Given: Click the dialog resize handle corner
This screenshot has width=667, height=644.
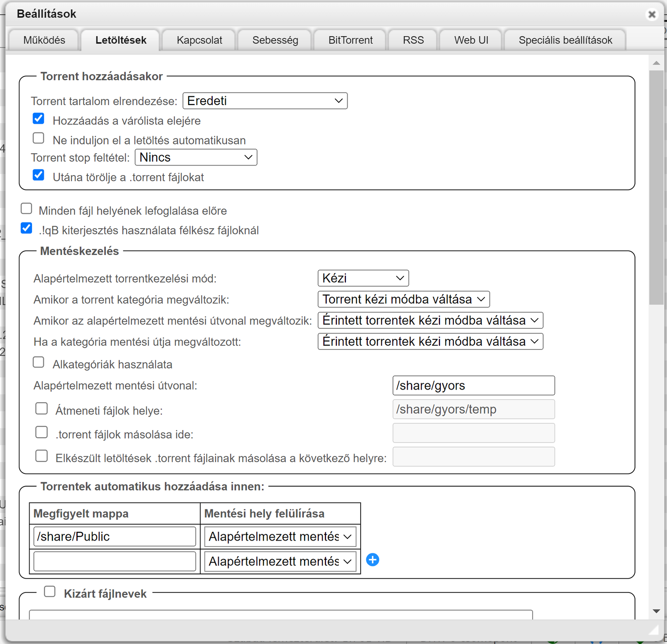Looking at the screenshot, I should (653, 630).
